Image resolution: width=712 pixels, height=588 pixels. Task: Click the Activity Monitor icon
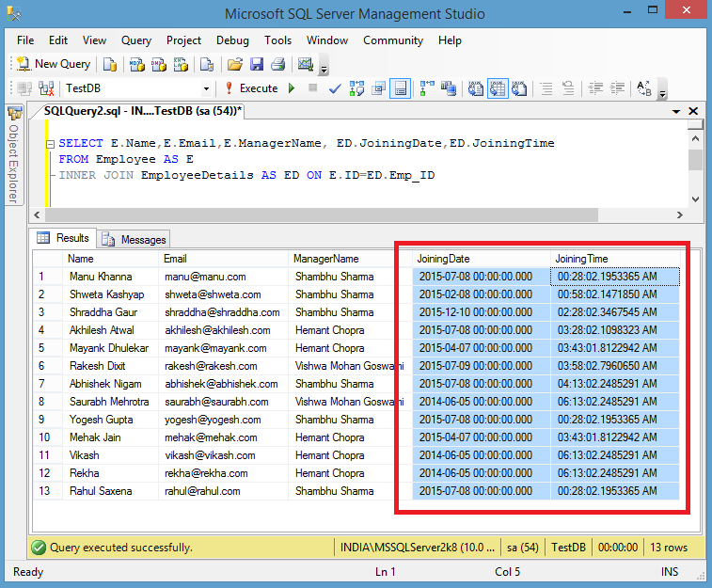(x=306, y=64)
